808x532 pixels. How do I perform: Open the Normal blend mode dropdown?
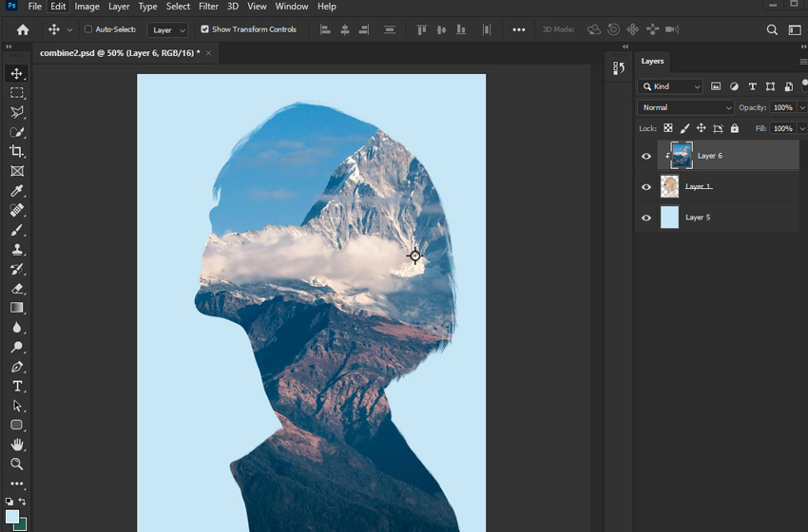point(685,107)
